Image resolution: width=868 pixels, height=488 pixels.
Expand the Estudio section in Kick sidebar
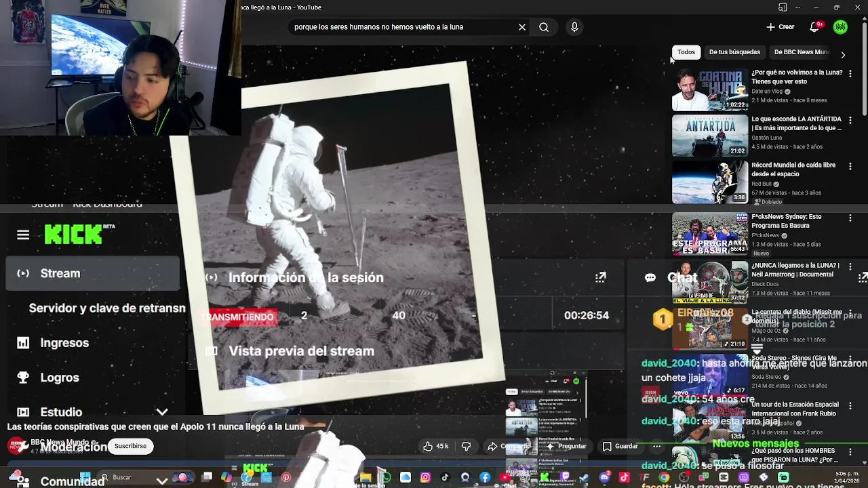click(x=162, y=411)
